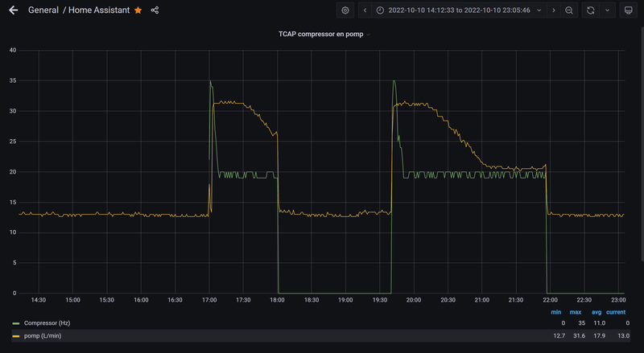
Task: Sort legend by current column
Action: pos(616,312)
